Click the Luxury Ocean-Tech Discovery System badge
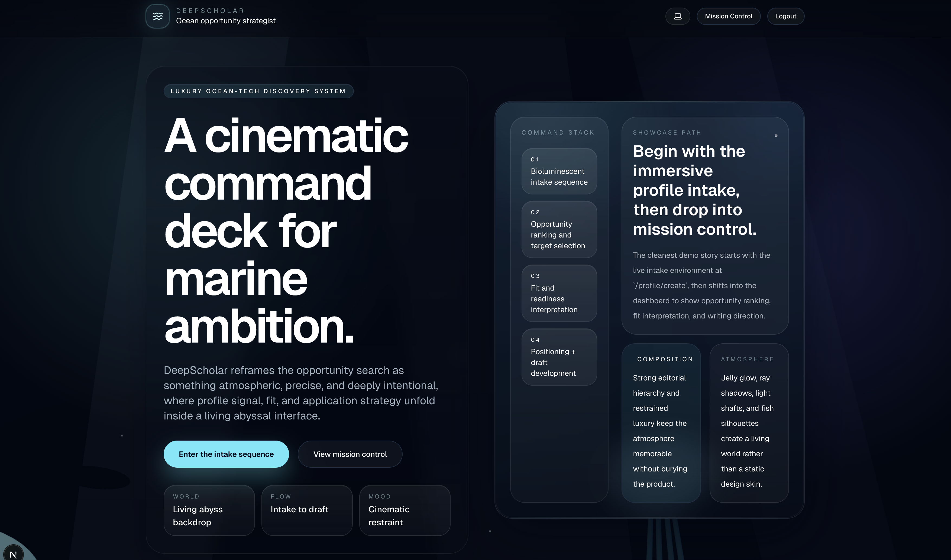This screenshot has width=951, height=560. coord(258,91)
